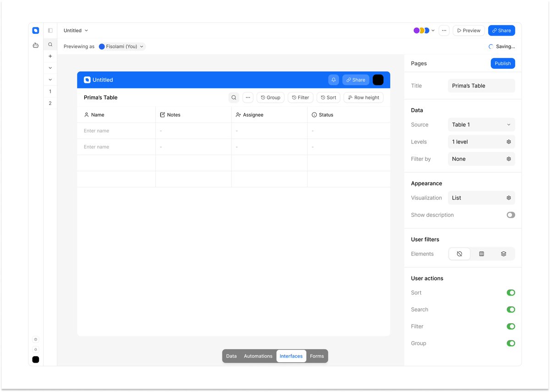Click the Name column header
550x392 pixels.
click(x=116, y=115)
